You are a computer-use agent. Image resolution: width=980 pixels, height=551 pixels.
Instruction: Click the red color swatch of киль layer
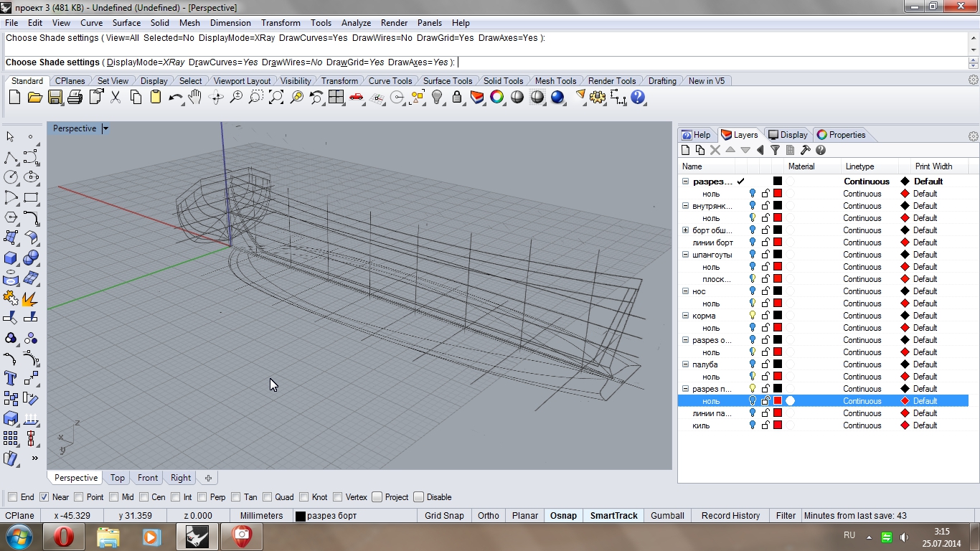[778, 425]
